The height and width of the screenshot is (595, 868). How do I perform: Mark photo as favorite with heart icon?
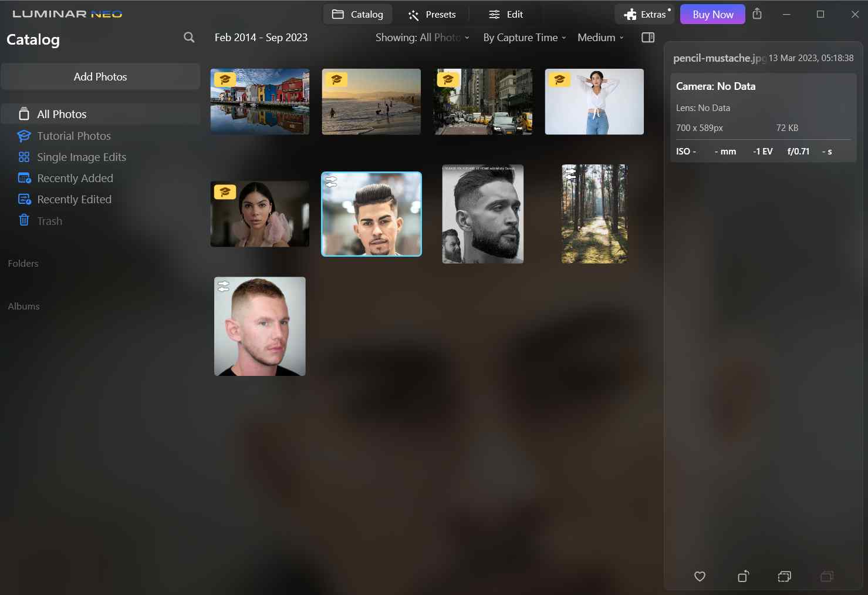700,576
